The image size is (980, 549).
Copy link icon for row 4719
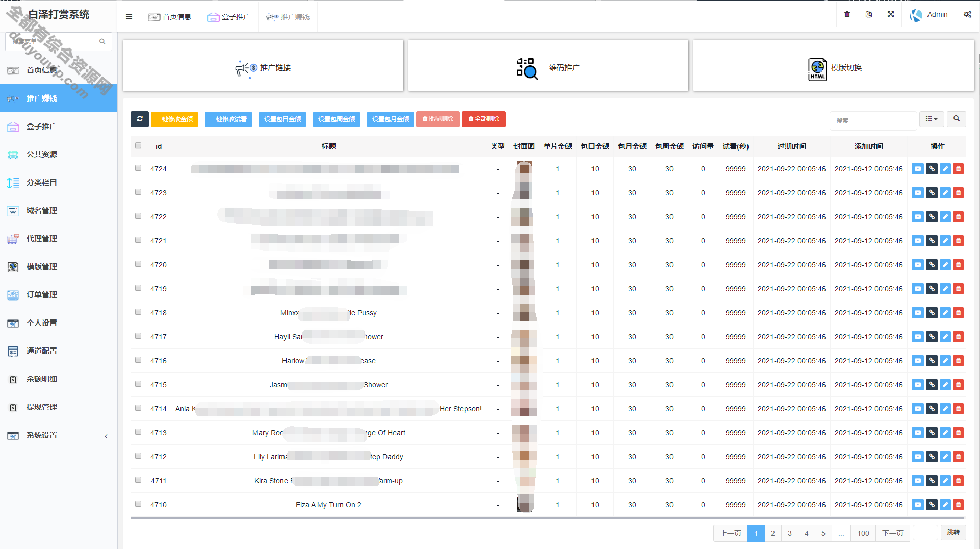click(x=932, y=289)
